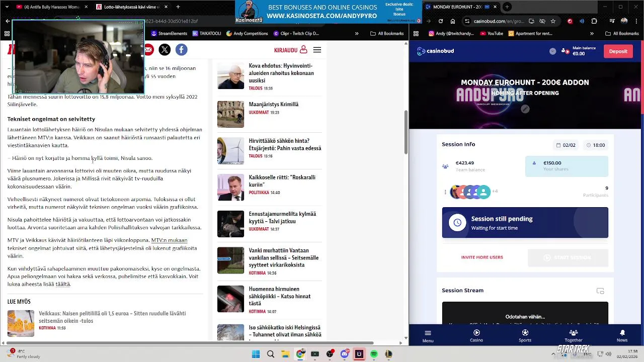Open the Sports section in bottom navigation

pos(525,336)
